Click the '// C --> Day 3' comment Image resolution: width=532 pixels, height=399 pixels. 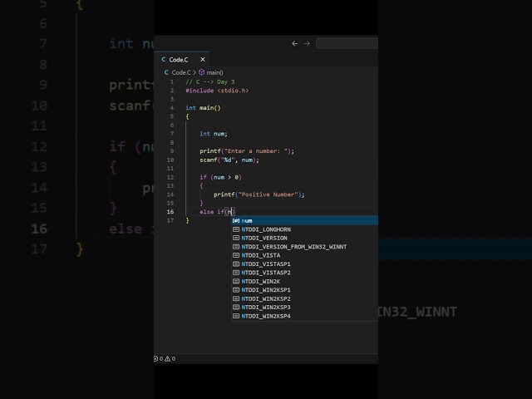(x=210, y=81)
